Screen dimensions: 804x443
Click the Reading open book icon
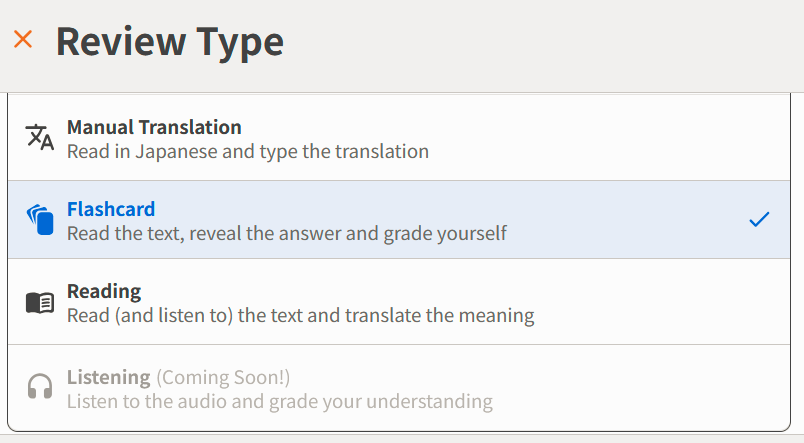pos(40,303)
